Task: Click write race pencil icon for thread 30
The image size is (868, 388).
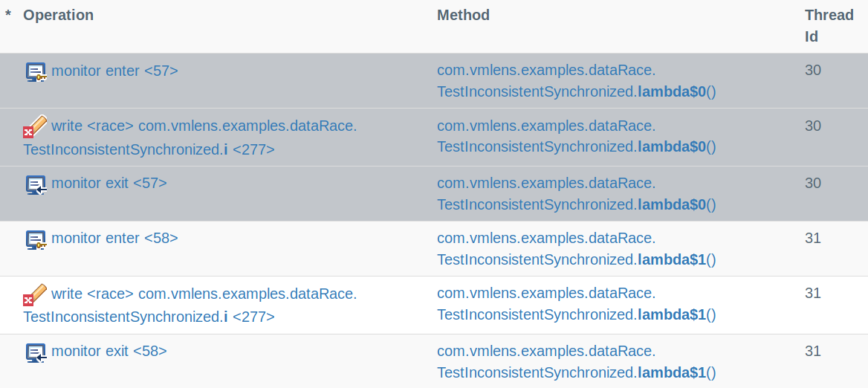Action: pyautogui.click(x=35, y=127)
